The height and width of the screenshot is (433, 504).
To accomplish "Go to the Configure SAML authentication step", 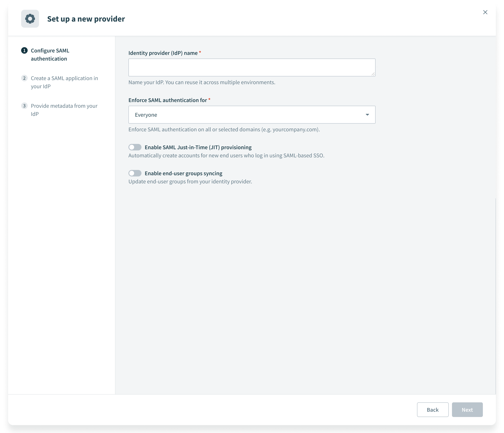I will pos(50,54).
